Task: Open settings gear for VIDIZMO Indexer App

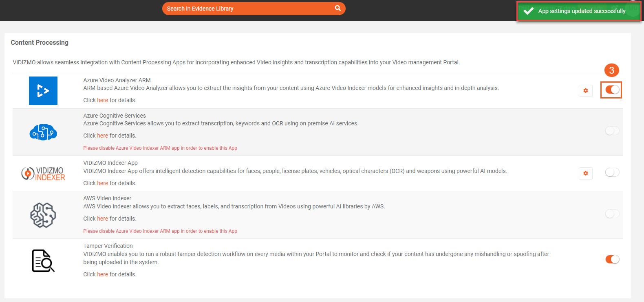Action: 586,173
